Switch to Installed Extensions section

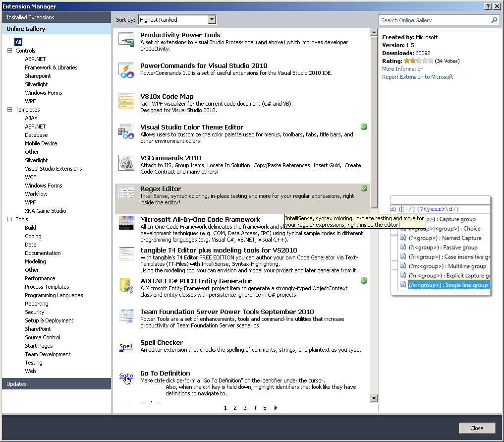tap(56, 17)
